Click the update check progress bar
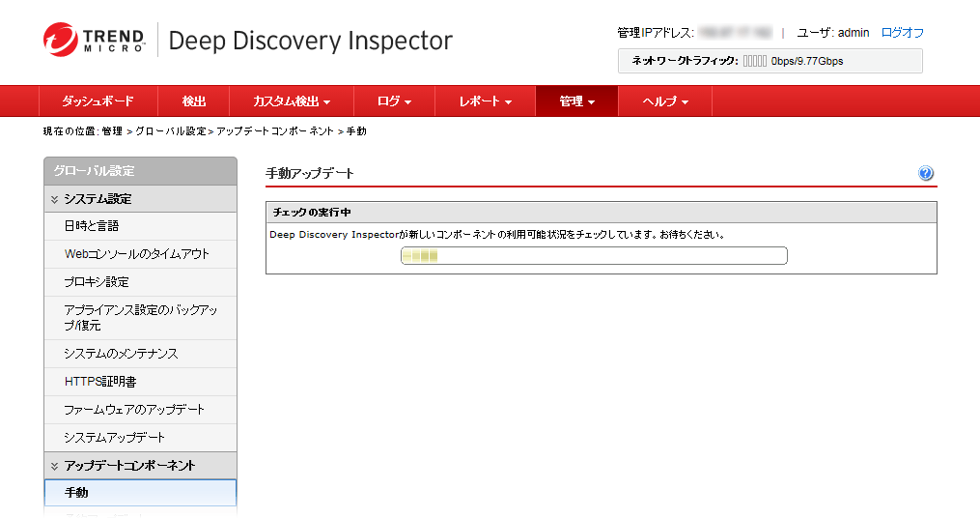980x518 pixels. 594,256
